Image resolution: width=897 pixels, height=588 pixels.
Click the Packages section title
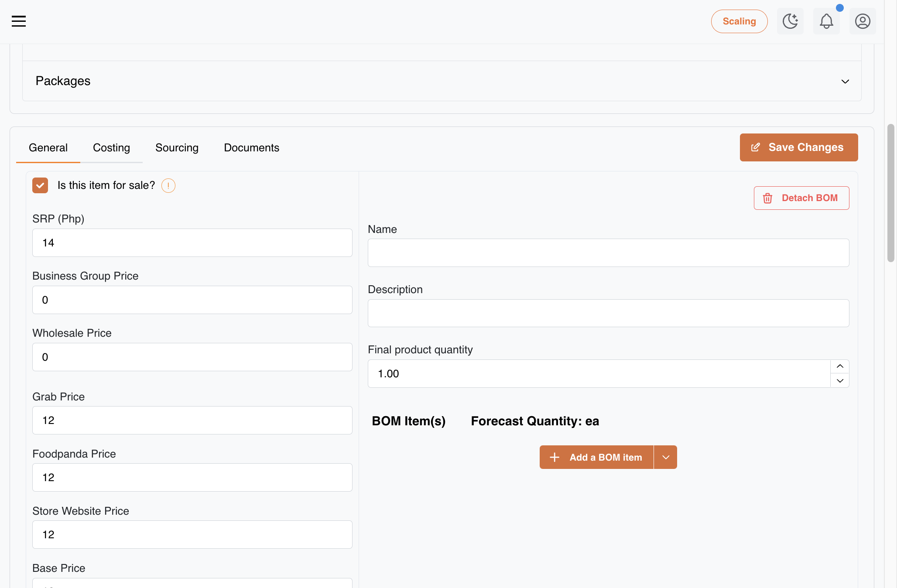pyautogui.click(x=63, y=81)
